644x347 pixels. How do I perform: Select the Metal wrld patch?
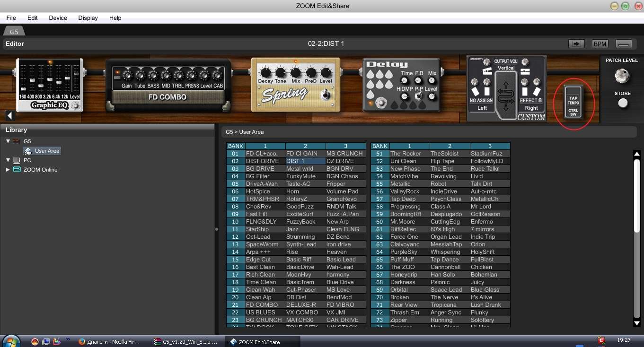pyautogui.click(x=300, y=169)
